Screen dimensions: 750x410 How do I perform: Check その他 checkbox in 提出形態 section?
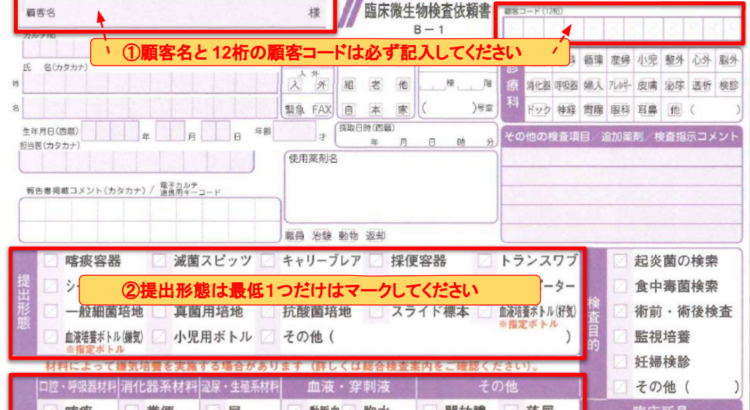(267, 337)
